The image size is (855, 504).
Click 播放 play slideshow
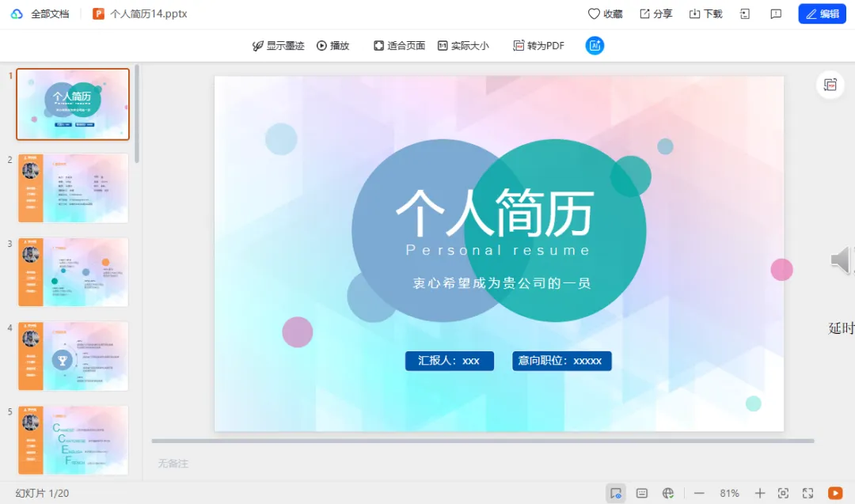tap(332, 46)
